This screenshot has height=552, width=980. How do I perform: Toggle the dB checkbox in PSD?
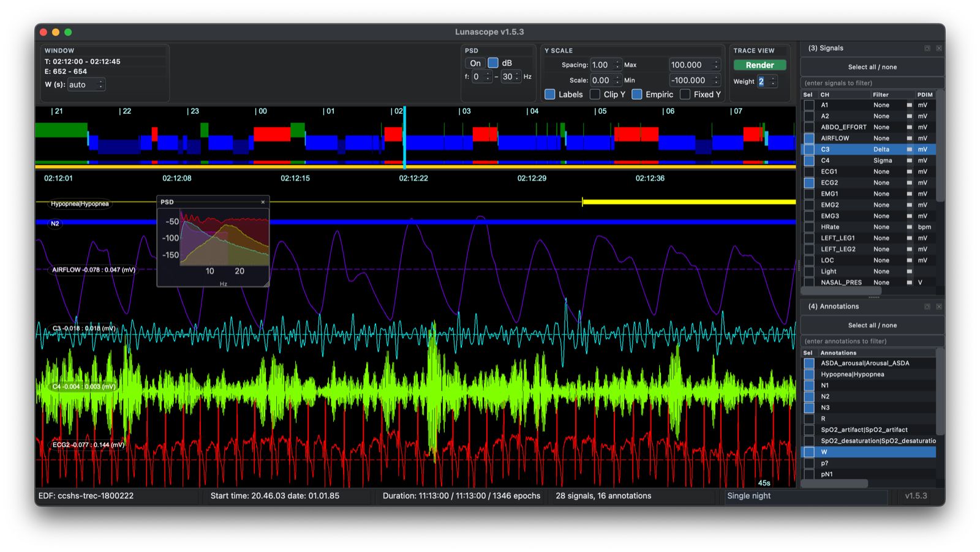click(493, 63)
